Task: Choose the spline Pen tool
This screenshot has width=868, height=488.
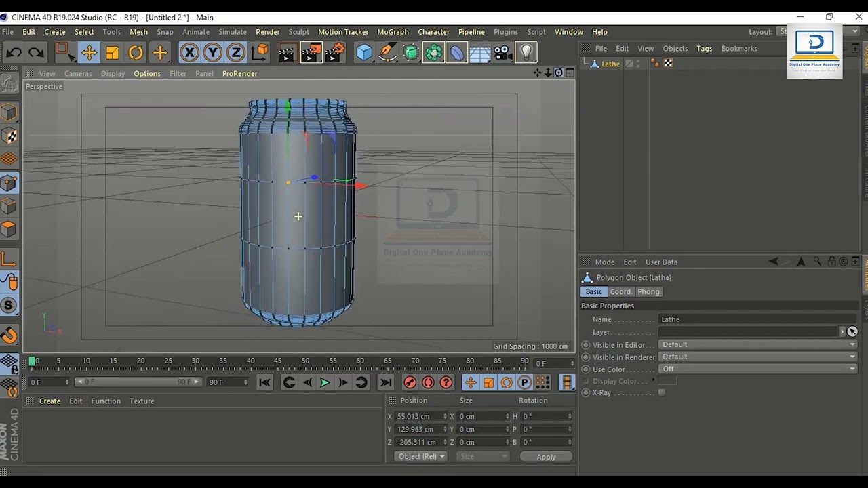Action: point(387,52)
